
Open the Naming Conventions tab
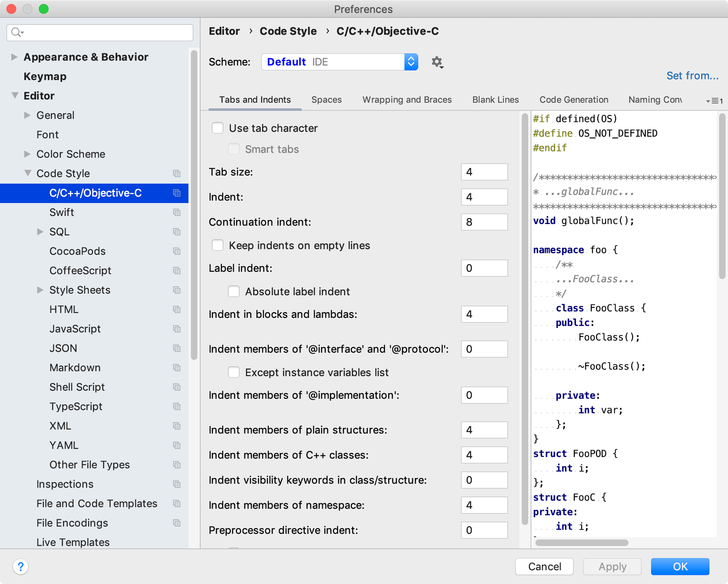click(x=655, y=100)
